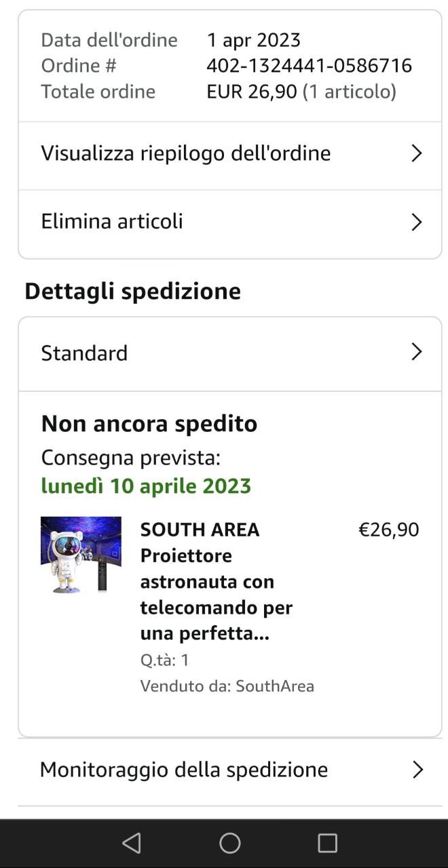Tap the Android back navigation icon

(x=132, y=843)
